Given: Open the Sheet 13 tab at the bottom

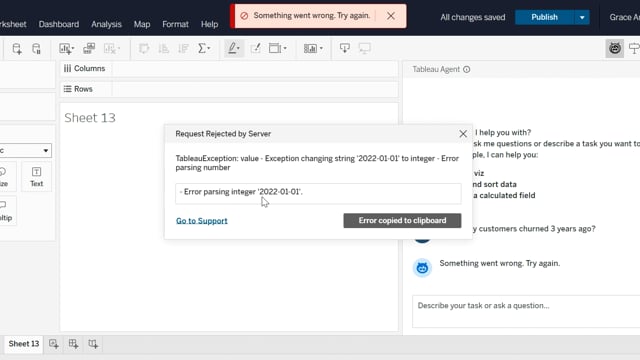Looking at the screenshot, I should pyautogui.click(x=24, y=344).
